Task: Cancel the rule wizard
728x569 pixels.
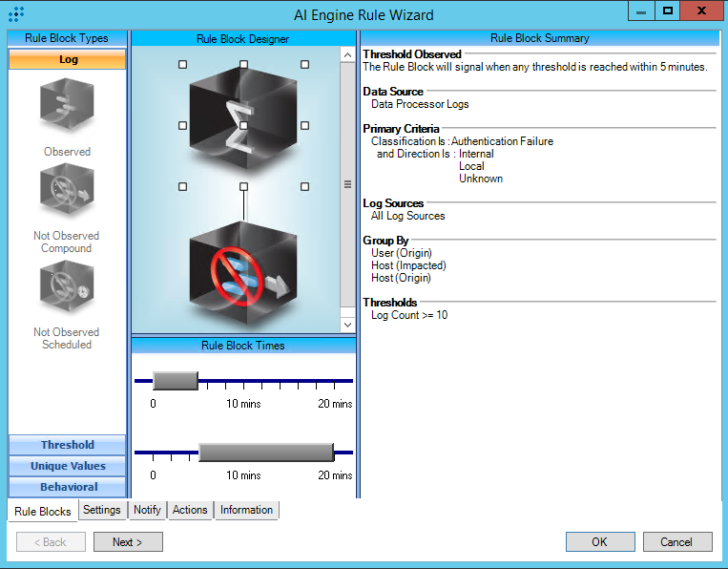Action: [676, 542]
